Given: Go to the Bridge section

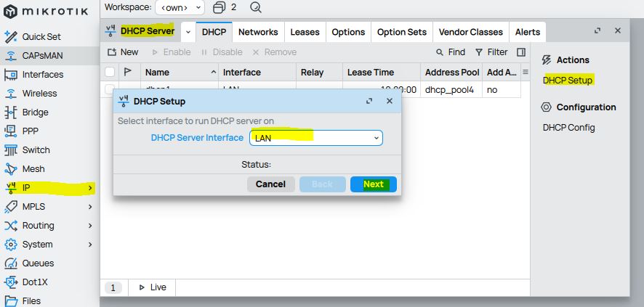Looking at the screenshot, I should click(x=35, y=112).
